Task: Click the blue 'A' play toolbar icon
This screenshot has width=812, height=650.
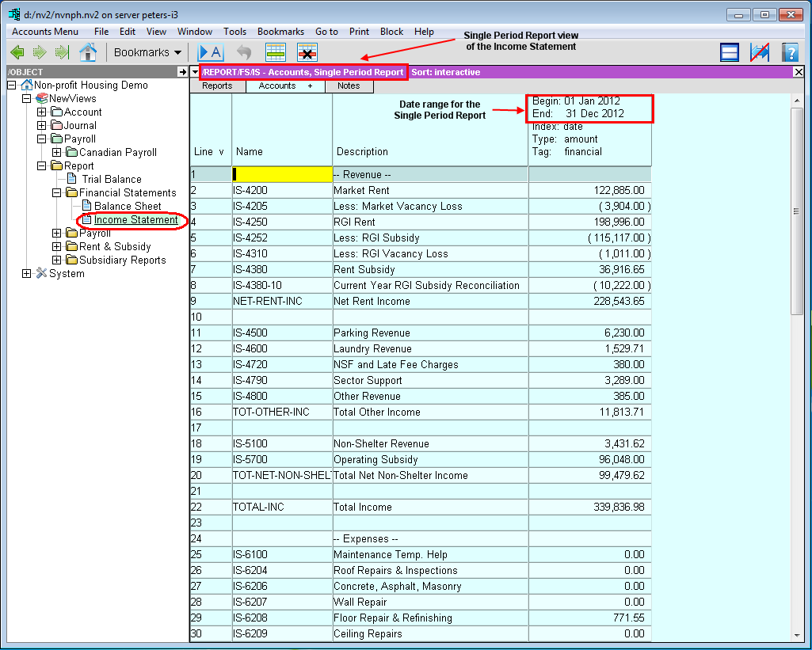Action: 210,52
